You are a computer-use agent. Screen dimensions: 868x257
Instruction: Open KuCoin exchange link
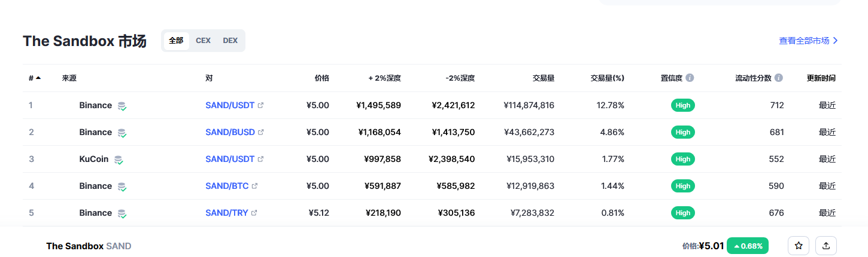[x=93, y=159]
